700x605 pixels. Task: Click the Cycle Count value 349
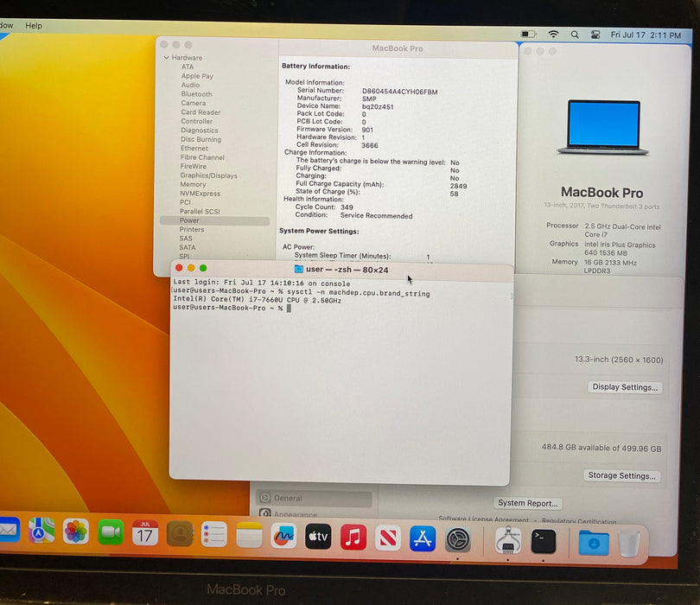[x=347, y=207]
